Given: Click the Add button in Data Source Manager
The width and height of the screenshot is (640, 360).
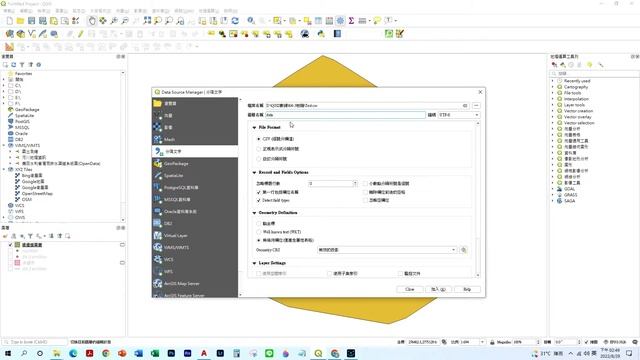Looking at the screenshot, I should [x=438, y=289].
